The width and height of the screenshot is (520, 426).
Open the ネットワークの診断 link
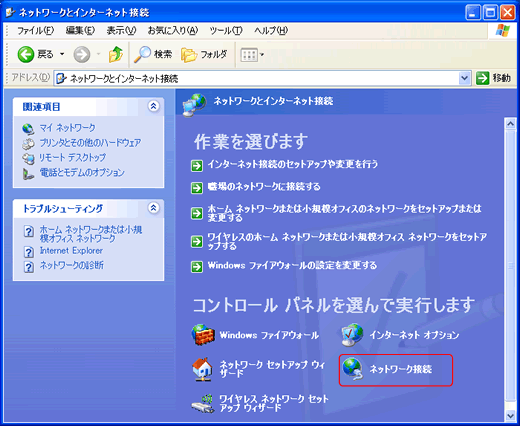click(x=72, y=265)
